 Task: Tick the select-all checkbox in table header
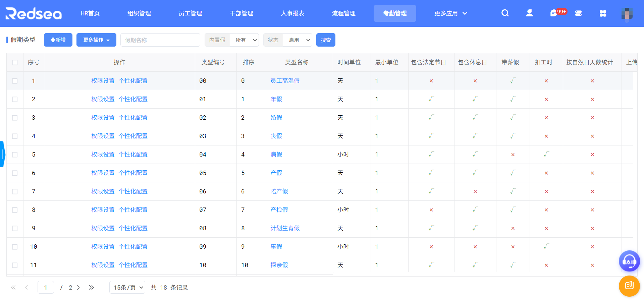coord(15,62)
